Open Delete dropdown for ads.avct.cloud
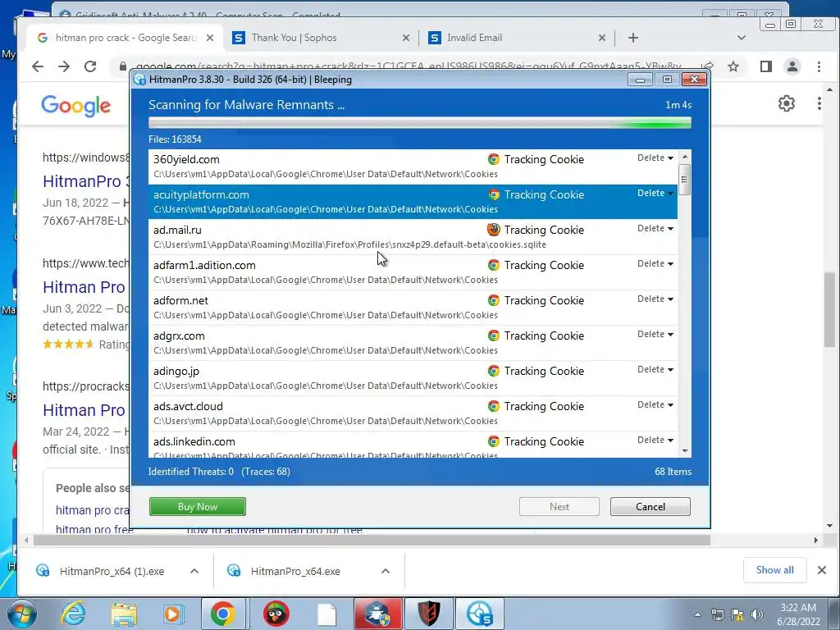The image size is (840, 630). tap(655, 405)
